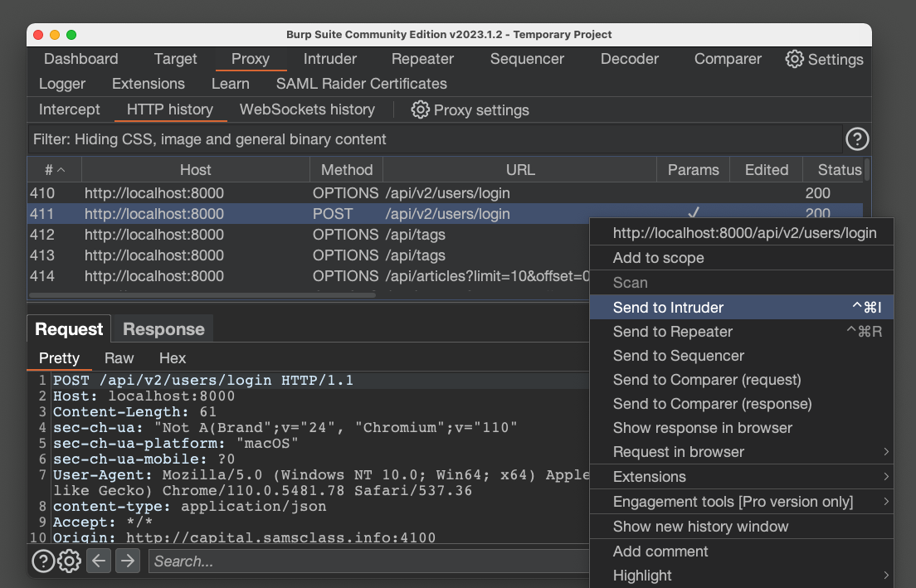Screen dimensions: 916x588
Task: Go to next search match arrow
Action: tap(127, 561)
